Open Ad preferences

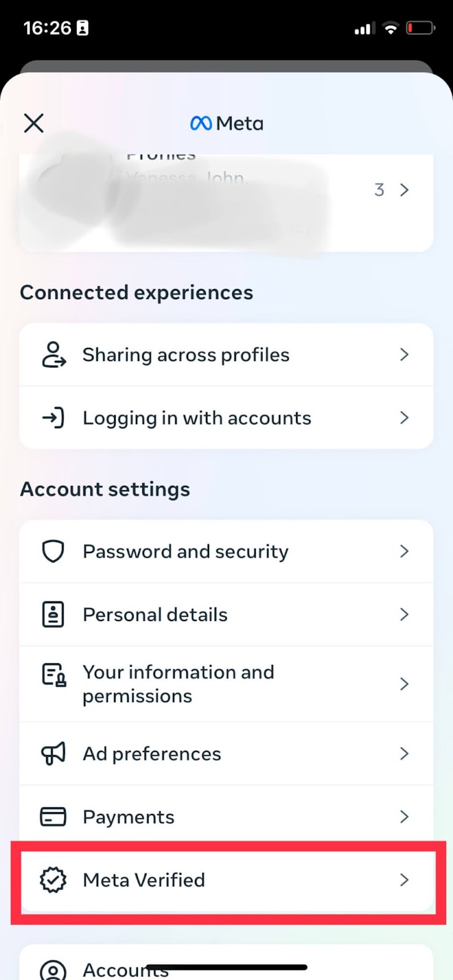[226, 754]
